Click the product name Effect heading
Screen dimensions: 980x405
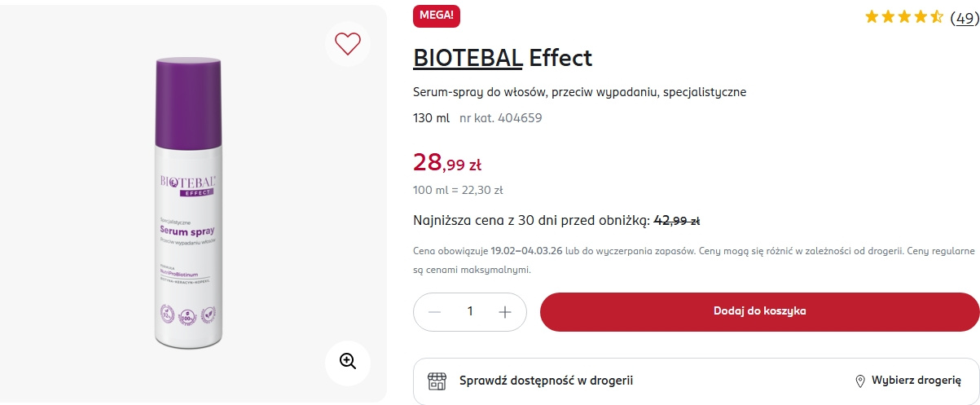(x=560, y=58)
